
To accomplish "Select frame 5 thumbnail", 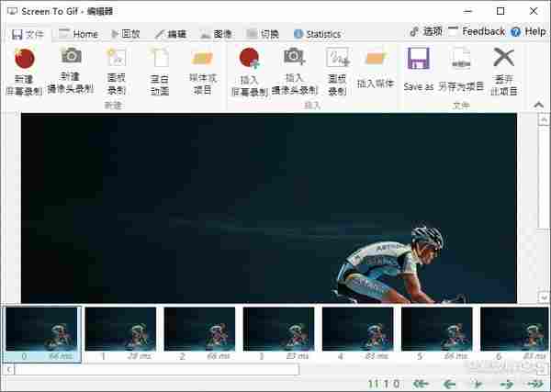I will tap(437, 334).
